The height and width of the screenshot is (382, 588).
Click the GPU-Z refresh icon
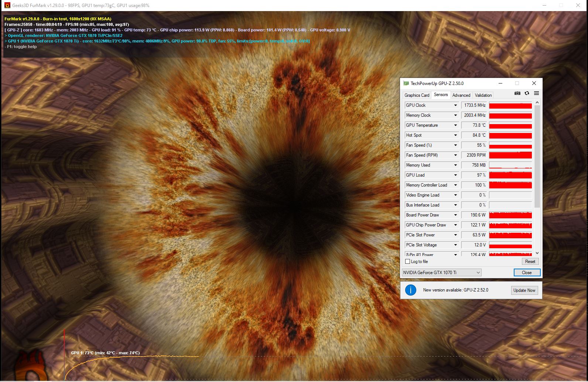click(x=527, y=93)
